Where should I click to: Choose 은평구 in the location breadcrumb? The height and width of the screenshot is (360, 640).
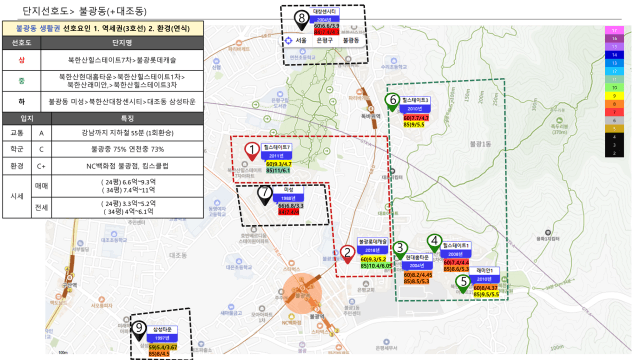(x=325, y=40)
